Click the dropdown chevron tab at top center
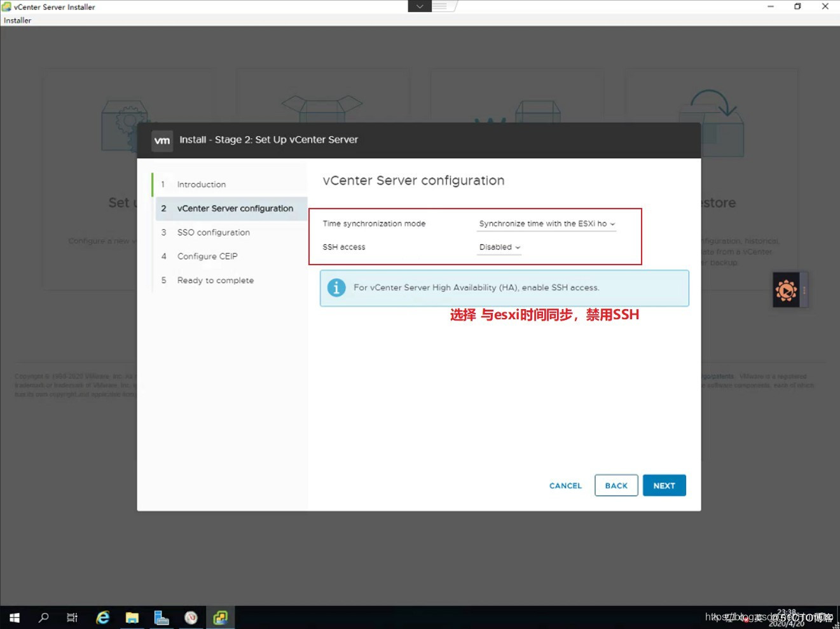The width and height of the screenshot is (840, 629). pyautogui.click(x=420, y=6)
